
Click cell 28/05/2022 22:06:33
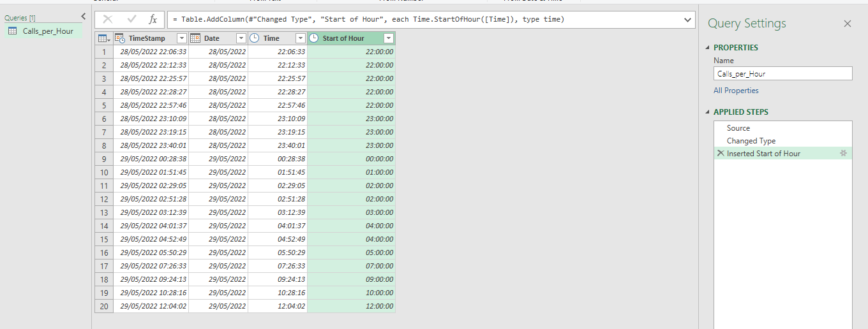click(x=151, y=52)
